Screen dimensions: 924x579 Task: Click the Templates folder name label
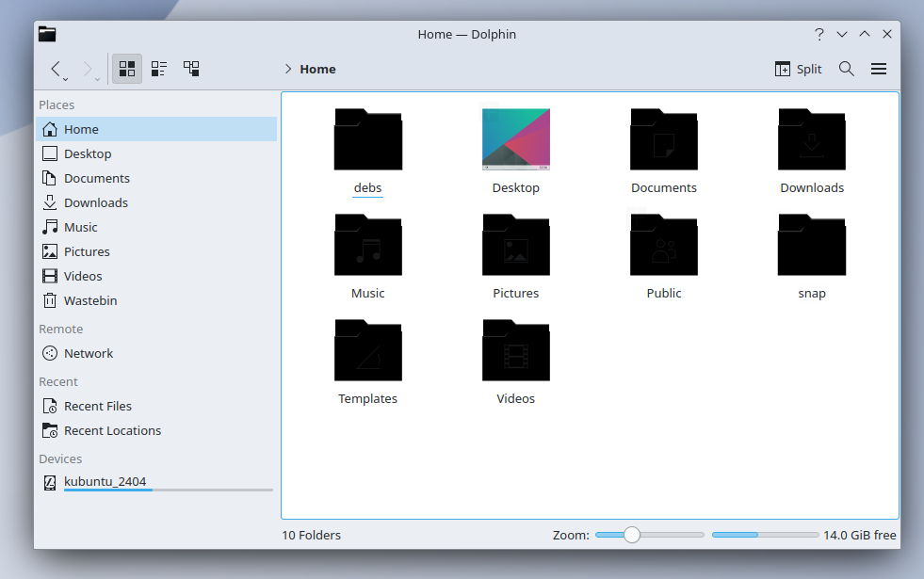click(x=367, y=399)
